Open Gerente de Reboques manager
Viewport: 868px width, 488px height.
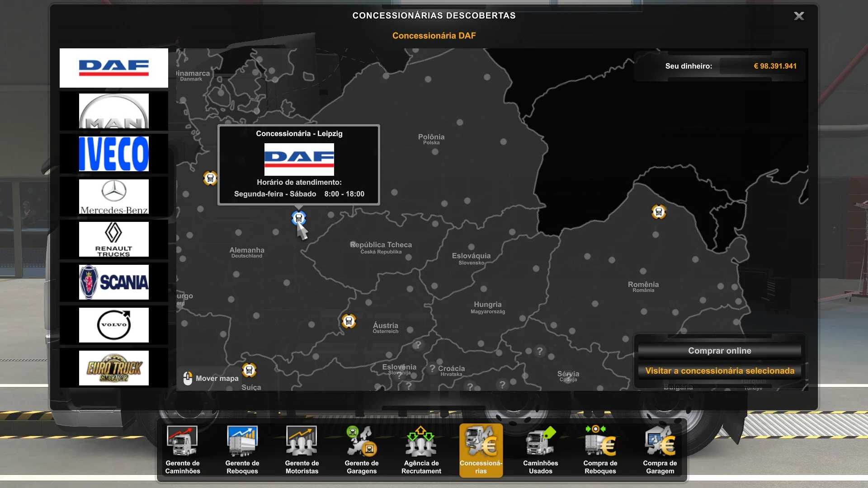point(242,450)
